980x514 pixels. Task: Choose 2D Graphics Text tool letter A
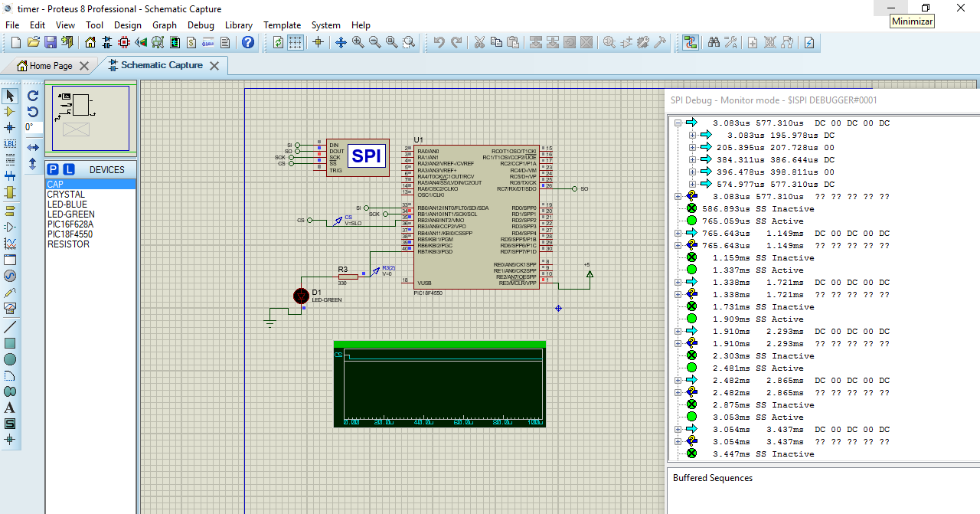pos(10,408)
